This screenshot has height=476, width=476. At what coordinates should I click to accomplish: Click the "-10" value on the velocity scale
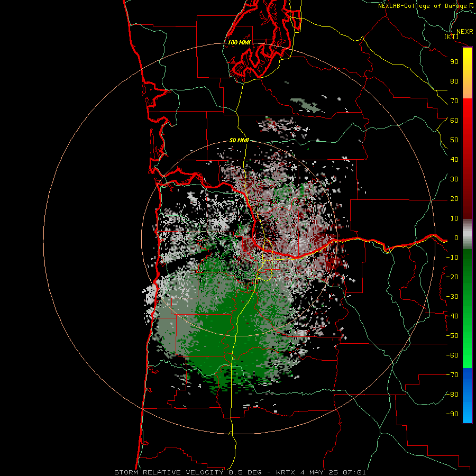[452, 258]
